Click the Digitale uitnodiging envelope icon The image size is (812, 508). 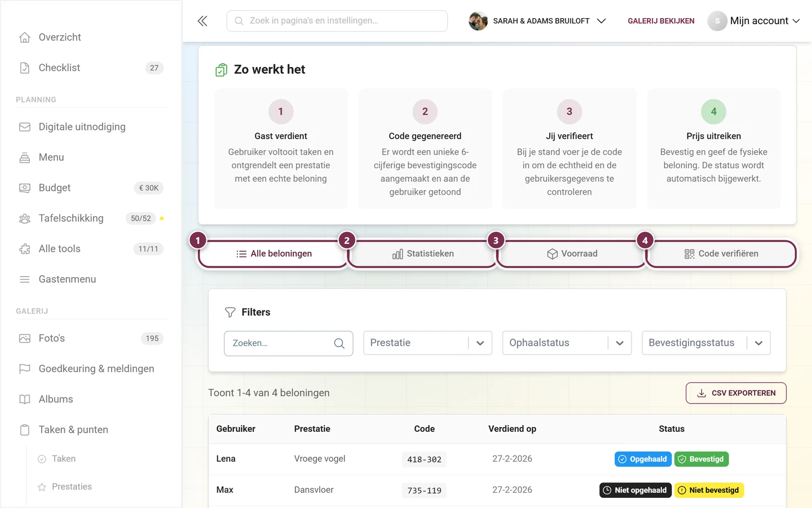25,127
